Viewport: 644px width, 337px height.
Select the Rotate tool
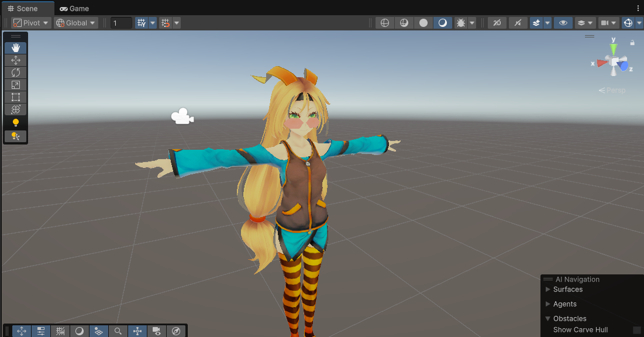coord(16,73)
